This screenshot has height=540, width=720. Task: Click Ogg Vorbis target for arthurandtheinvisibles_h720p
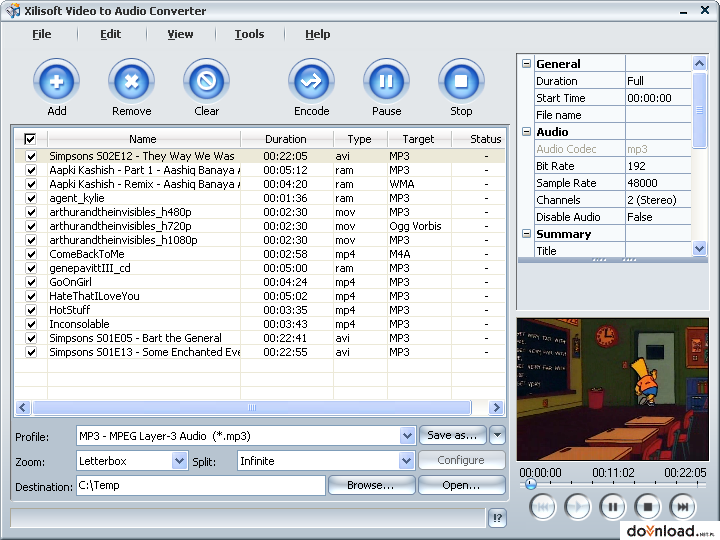(x=415, y=226)
